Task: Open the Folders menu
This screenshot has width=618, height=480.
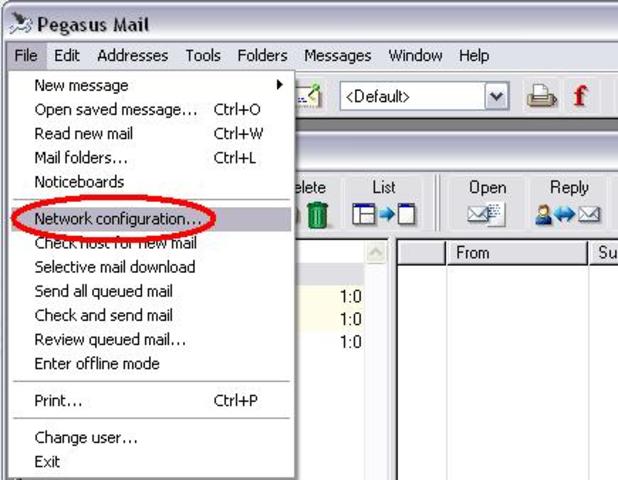Action: coord(262,56)
